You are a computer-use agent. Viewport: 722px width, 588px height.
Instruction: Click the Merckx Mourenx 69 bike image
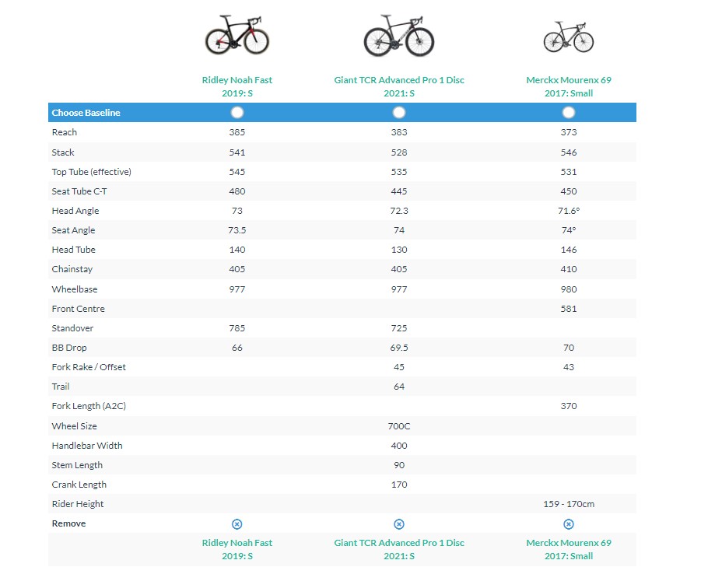coord(569,36)
